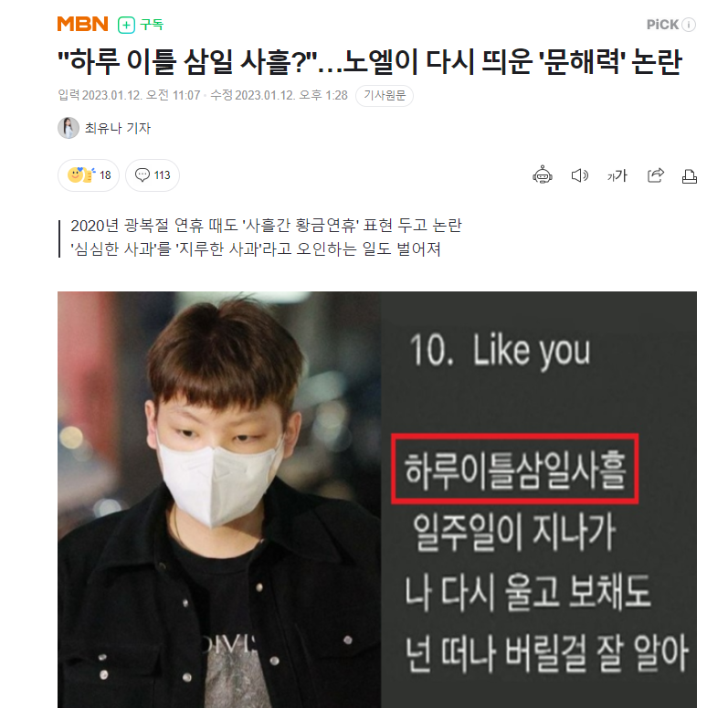Click the article summary about 광복절 연휴
The image size is (728, 708).
coord(266,238)
